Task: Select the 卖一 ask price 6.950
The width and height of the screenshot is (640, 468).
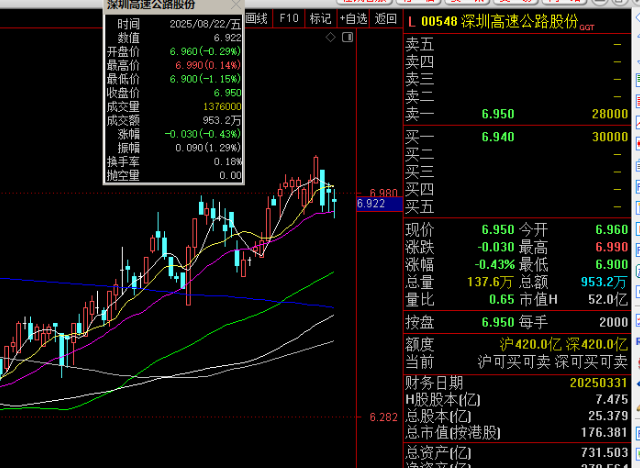Action: tap(498, 114)
